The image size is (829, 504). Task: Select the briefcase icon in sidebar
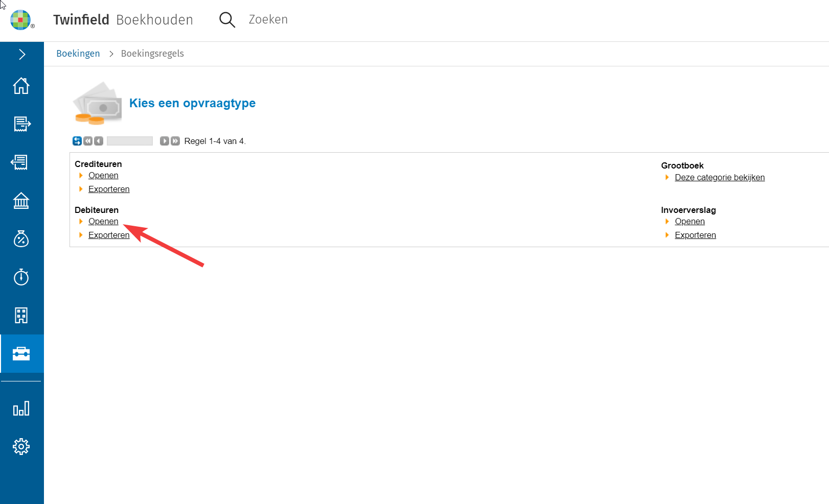(21, 354)
